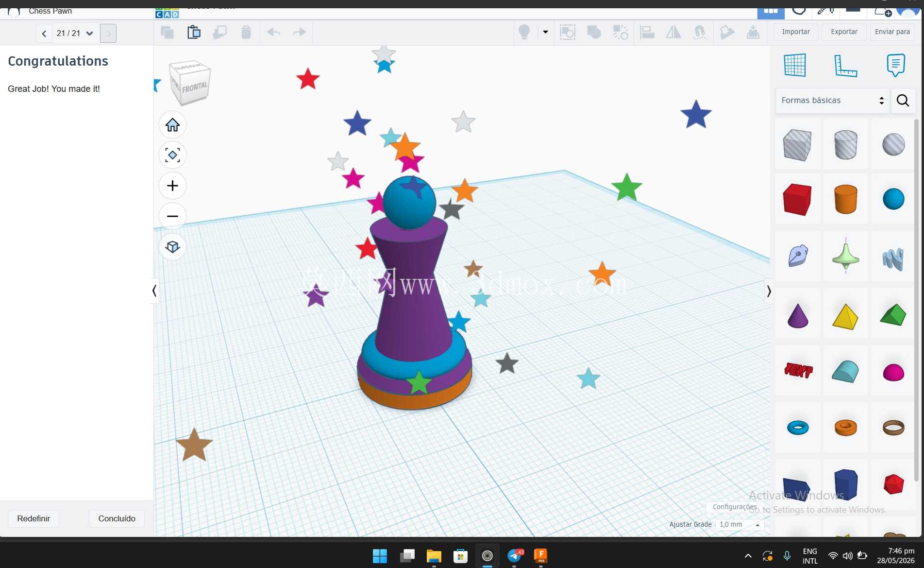
Task: Select the teal Round Roof shape
Action: pos(845,372)
